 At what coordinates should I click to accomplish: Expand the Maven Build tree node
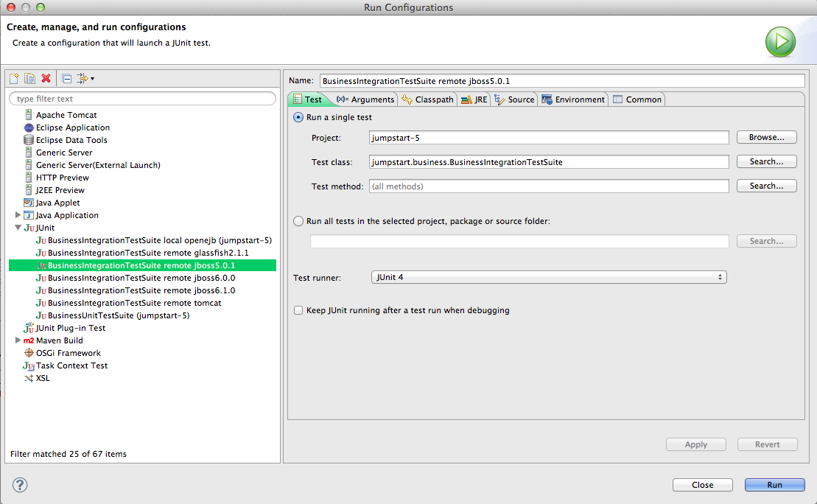tap(18, 340)
